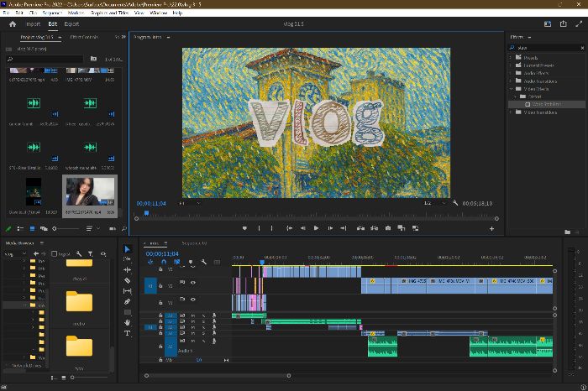Open the Sequence menu
The height and width of the screenshot is (391, 588).
tap(52, 13)
